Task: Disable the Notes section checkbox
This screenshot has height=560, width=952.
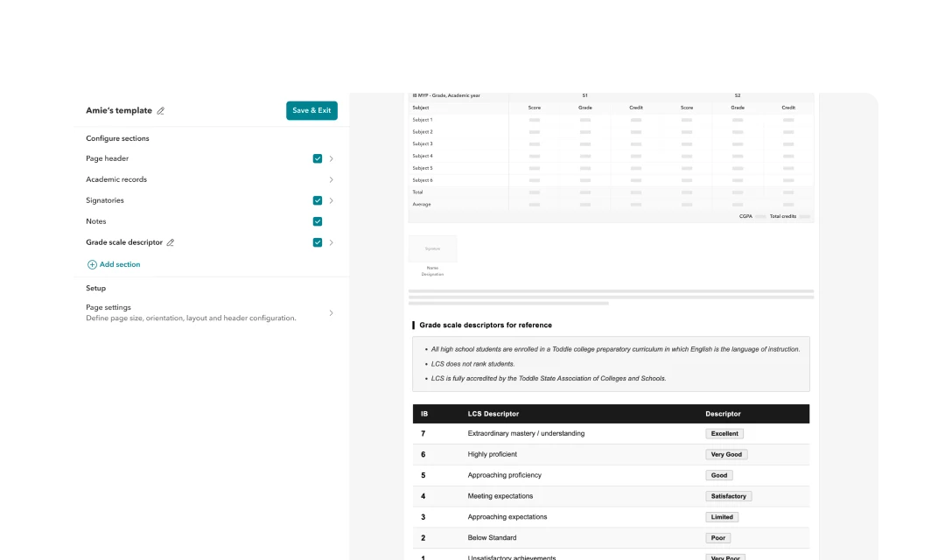Action: coord(318,221)
